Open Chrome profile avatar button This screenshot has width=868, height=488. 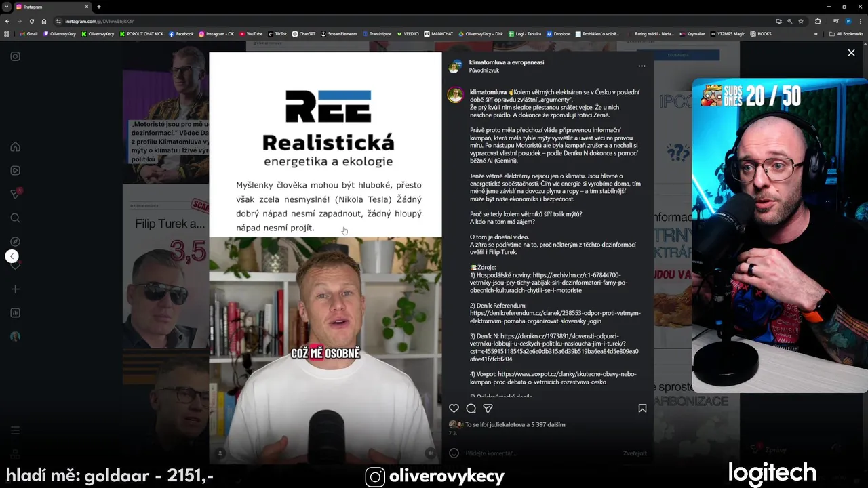(848, 21)
